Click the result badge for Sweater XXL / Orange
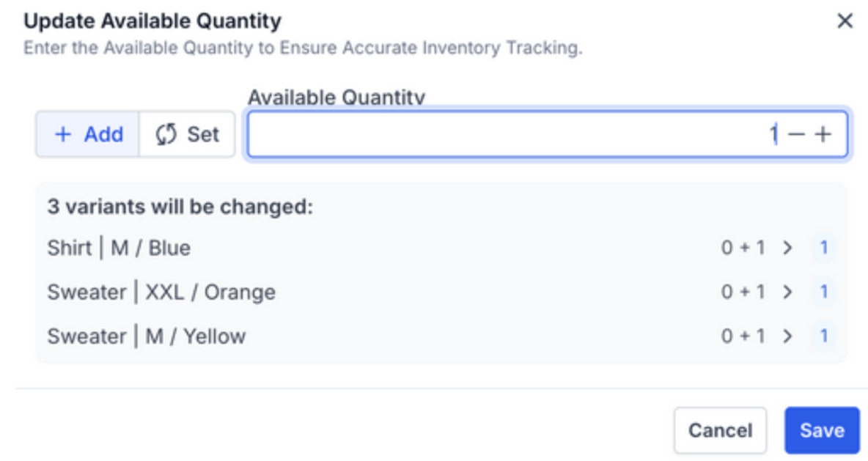Screen dimensions: 868x461 coord(823,292)
